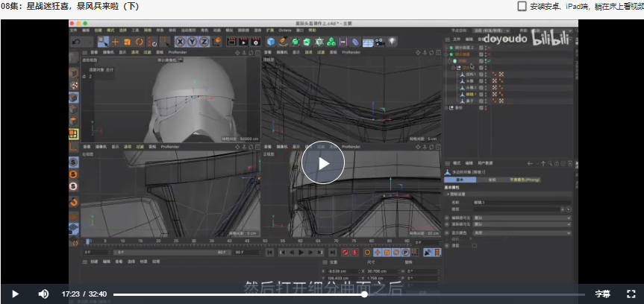
Task: Open the 网格 menu in menu bar
Action: 148,31
